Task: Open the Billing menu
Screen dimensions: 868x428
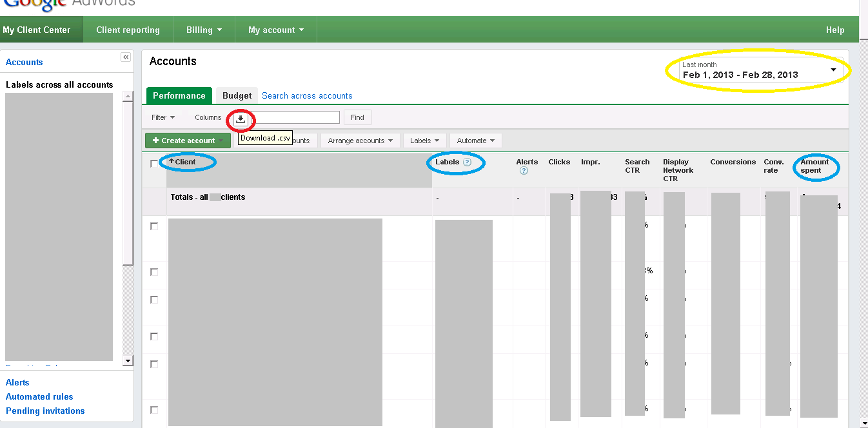Action: tap(204, 30)
